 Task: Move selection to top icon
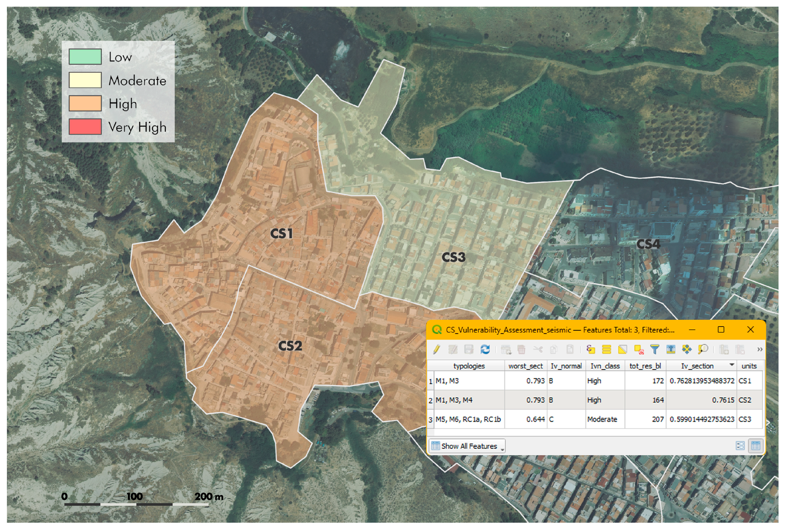(x=670, y=349)
